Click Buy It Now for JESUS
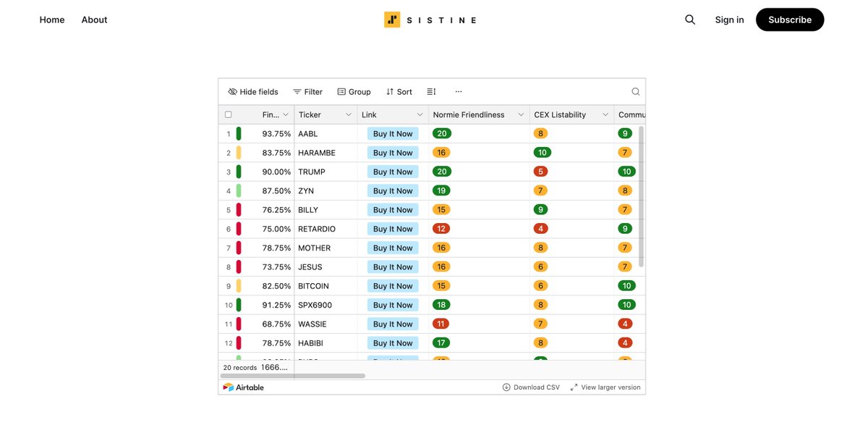 393,267
